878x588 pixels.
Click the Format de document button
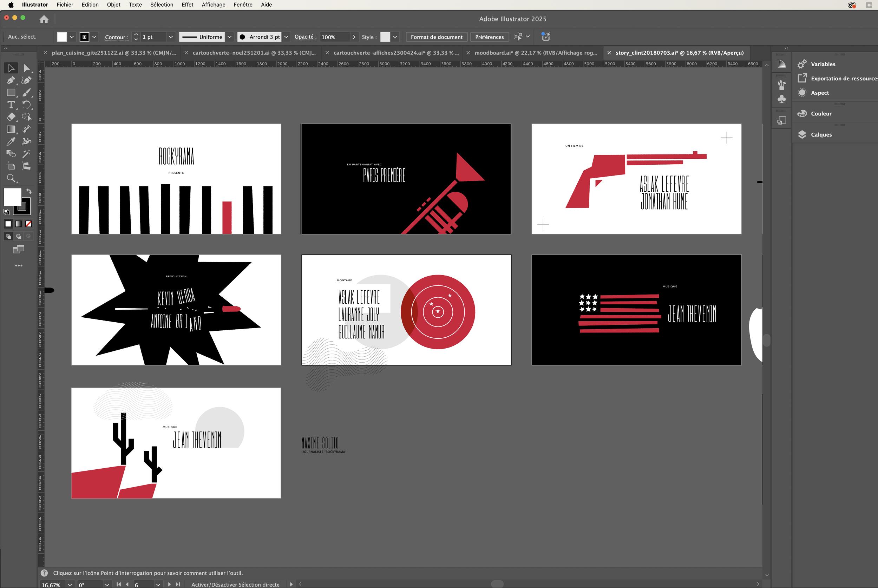(436, 37)
